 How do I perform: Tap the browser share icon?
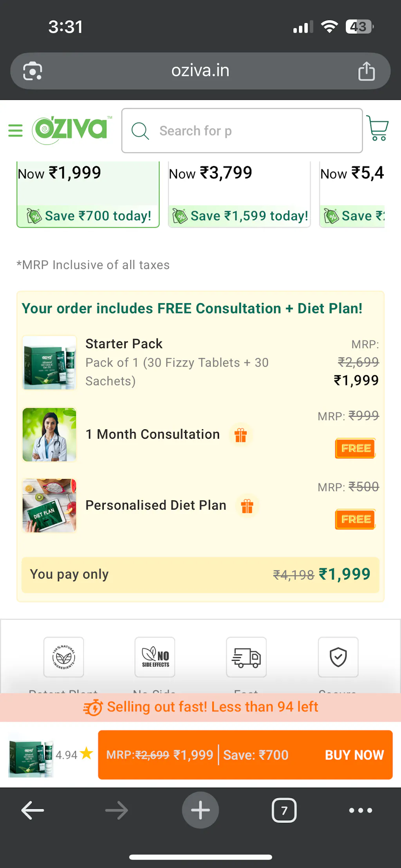[367, 71]
